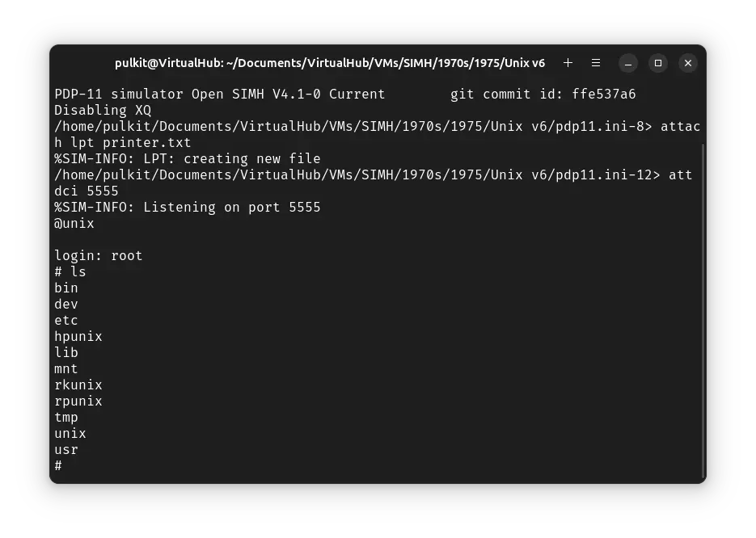Open a new tab with the plus icon
Viewport: 756px width, 538px height.
point(568,63)
